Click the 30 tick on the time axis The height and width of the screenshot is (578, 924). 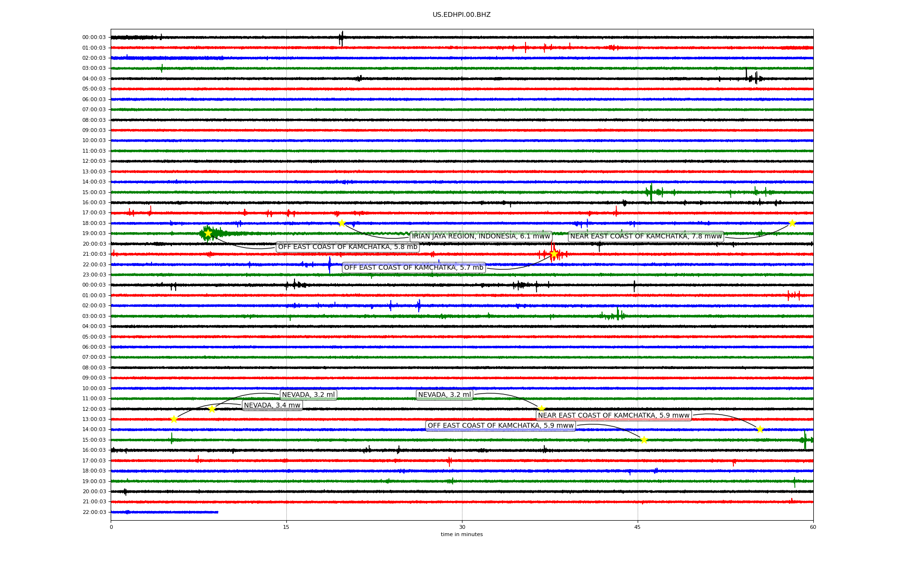tap(462, 527)
